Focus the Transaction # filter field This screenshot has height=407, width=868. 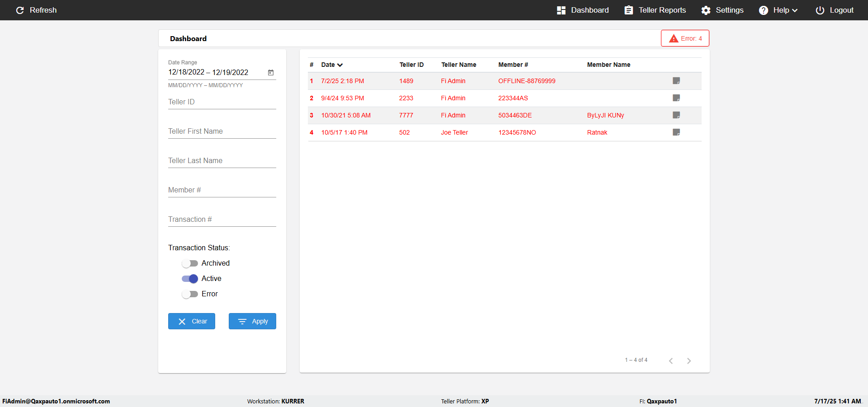(x=222, y=220)
